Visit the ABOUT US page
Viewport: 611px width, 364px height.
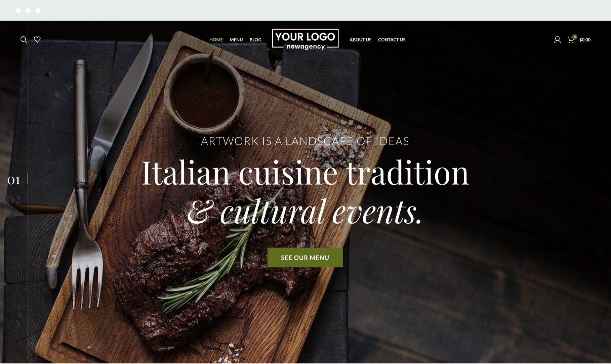click(360, 40)
